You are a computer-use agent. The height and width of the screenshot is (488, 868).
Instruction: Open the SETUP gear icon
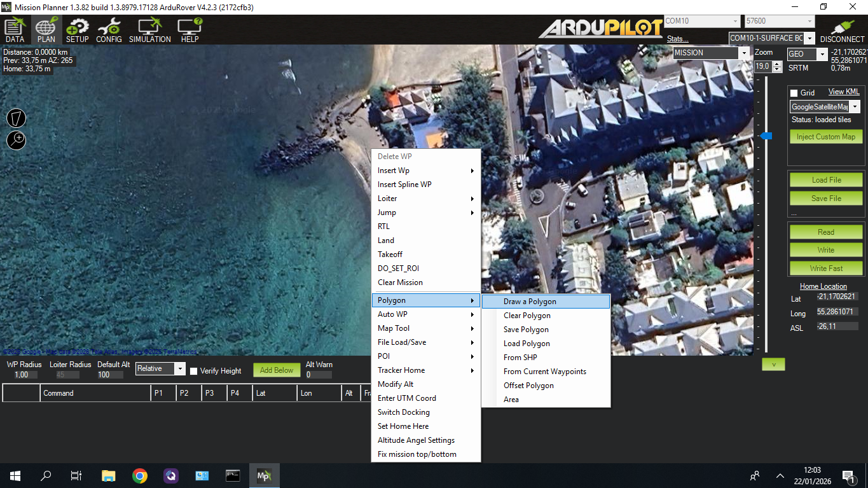click(77, 30)
